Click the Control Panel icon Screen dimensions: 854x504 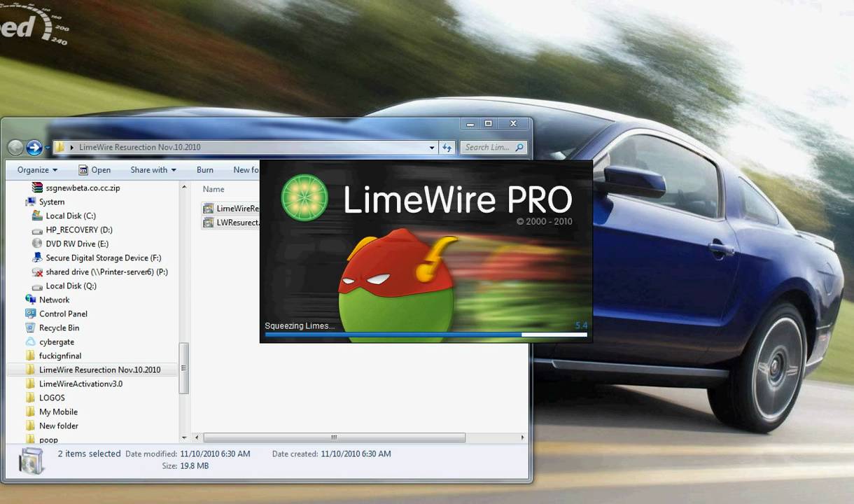[31, 314]
